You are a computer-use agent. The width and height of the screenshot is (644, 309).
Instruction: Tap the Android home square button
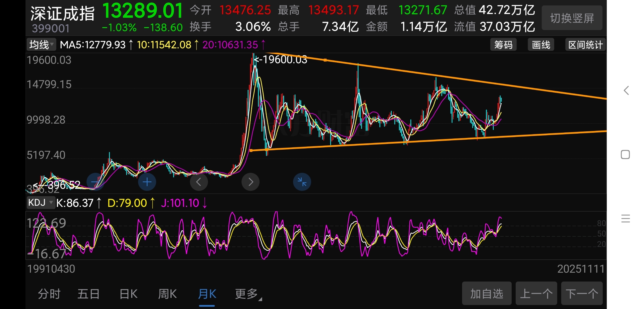625,154
